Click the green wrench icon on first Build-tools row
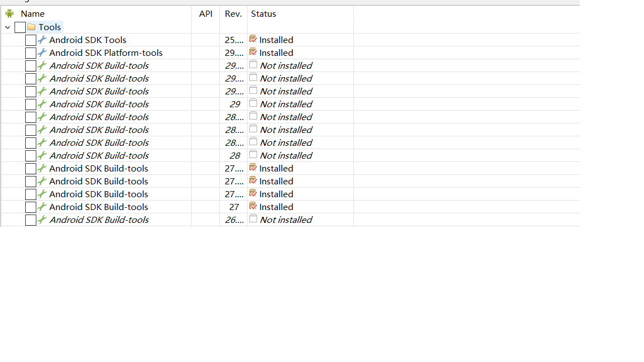 coord(41,65)
